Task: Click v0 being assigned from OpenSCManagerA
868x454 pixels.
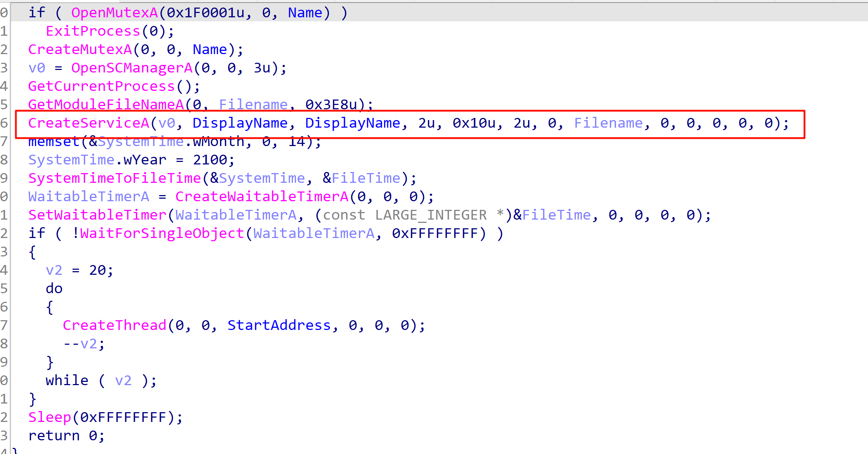Action: pos(37,68)
